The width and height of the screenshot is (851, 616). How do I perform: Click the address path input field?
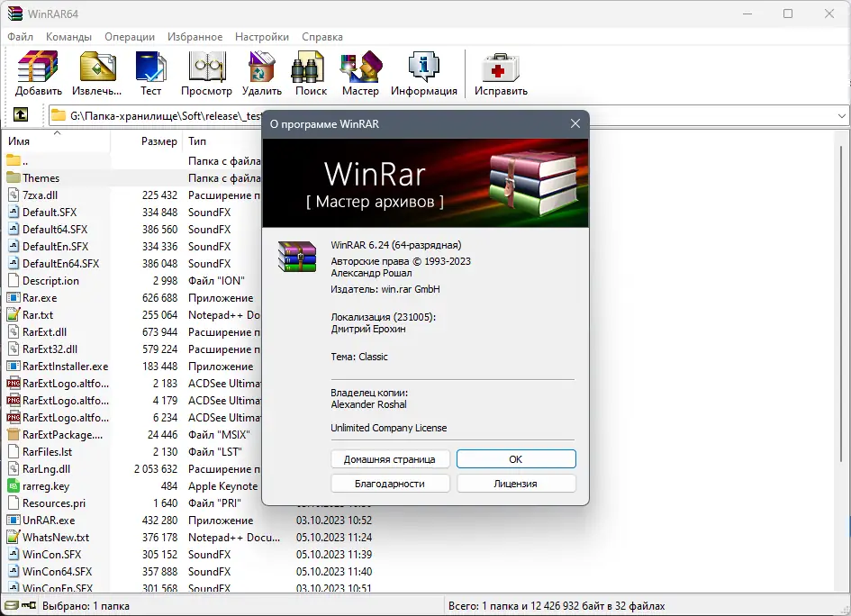(x=155, y=115)
